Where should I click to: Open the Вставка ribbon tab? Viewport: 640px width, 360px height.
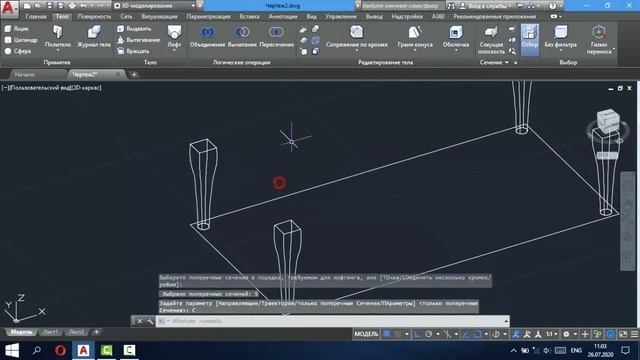click(249, 17)
